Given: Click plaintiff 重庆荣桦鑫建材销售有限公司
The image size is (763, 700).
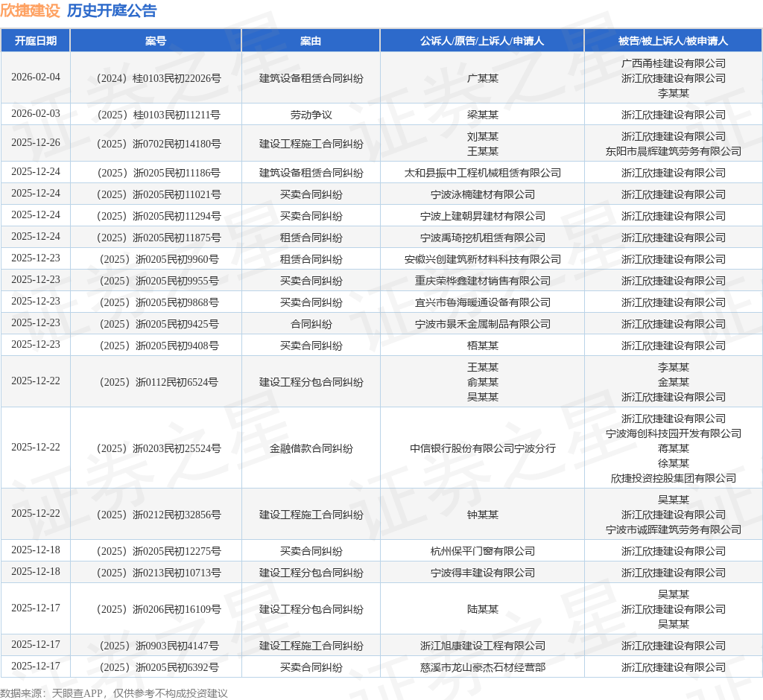Looking at the screenshot, I should pos(482,281).
